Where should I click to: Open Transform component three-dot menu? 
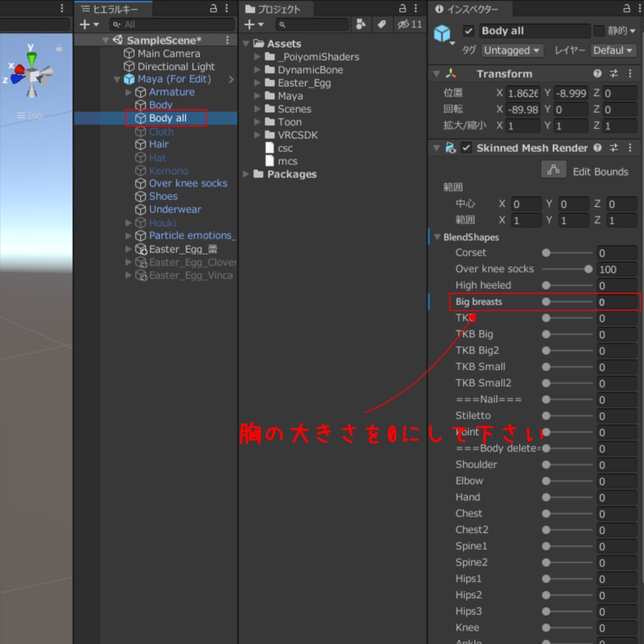tap(630, 74)
